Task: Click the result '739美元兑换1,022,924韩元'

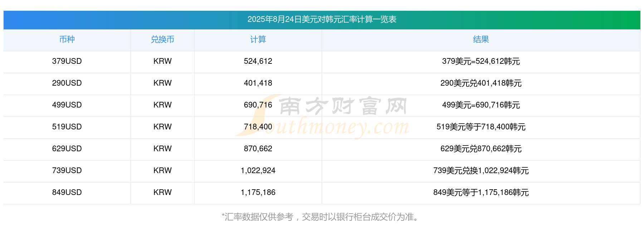Action: [481, 171]
